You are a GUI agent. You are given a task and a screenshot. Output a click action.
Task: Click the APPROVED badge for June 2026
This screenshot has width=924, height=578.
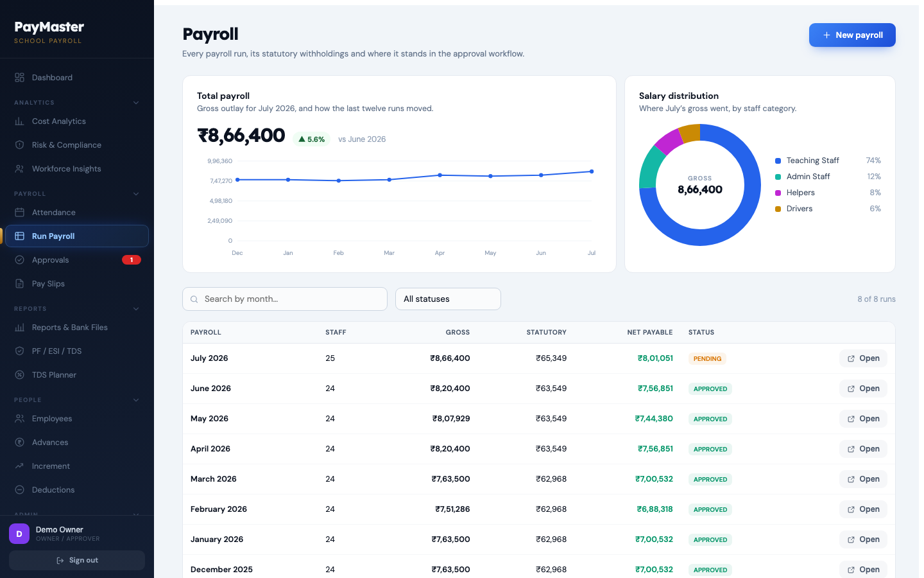710,389
